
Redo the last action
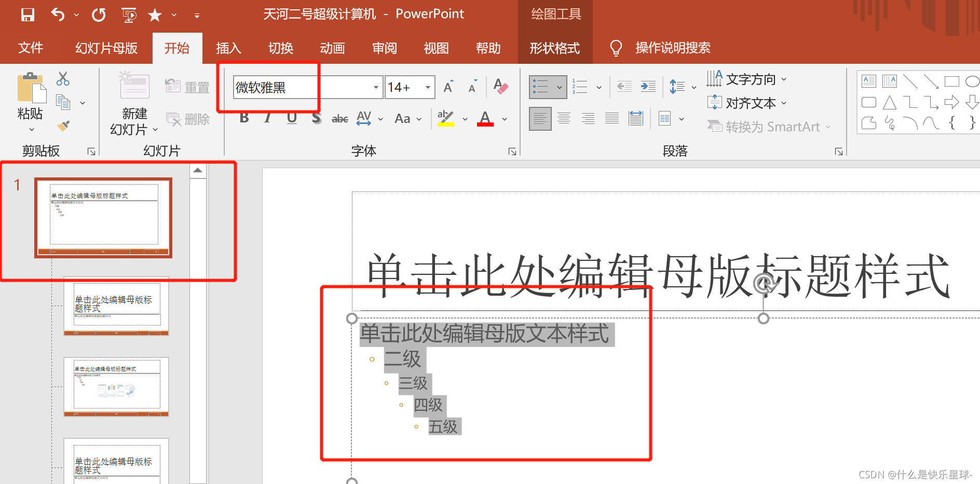(99, 15)
